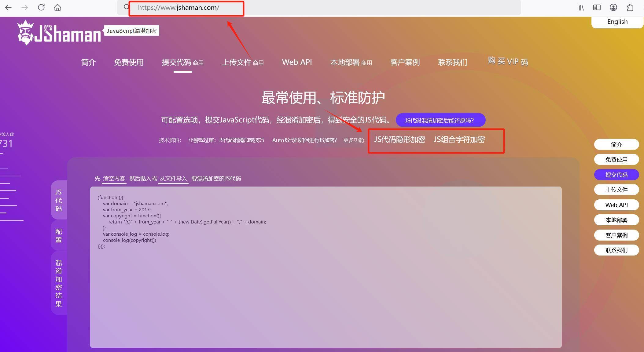This screenshot has width=644, height=352.
Task: Click 购买VIP码 link
Action: pos(508,61)
